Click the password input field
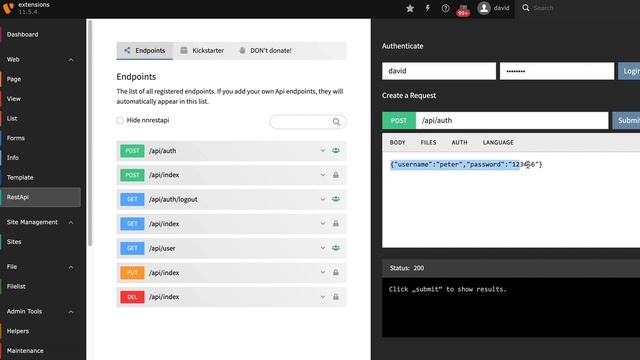Viewport: 640px width, 360px height. coord(557,71)
